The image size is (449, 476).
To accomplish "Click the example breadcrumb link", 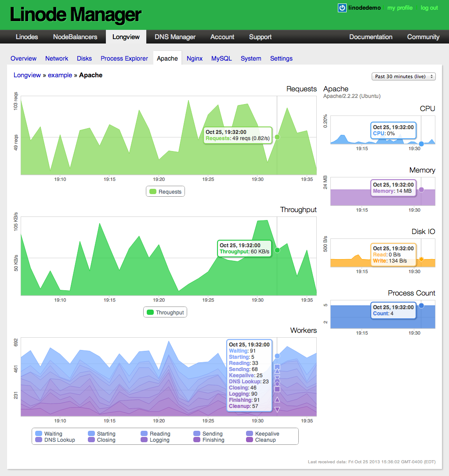I will 60,75.
